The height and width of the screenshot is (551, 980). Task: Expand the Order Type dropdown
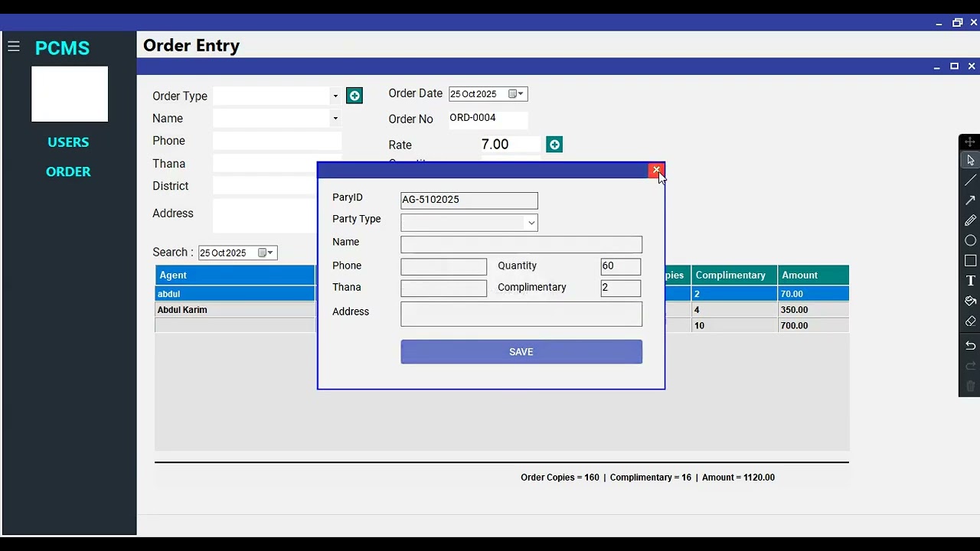point(335,96)
